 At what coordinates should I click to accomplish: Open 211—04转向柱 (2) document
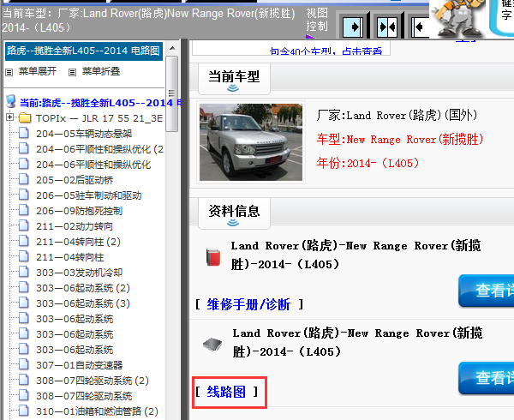78,242
